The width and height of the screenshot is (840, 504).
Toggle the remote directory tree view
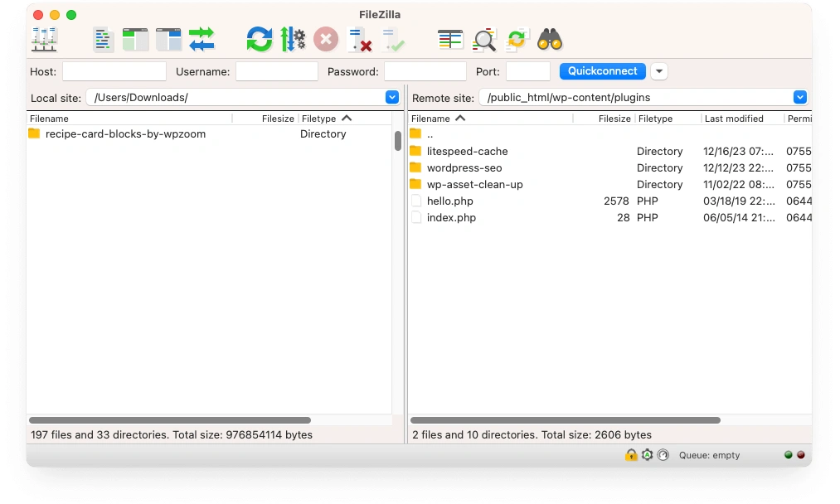168,39
